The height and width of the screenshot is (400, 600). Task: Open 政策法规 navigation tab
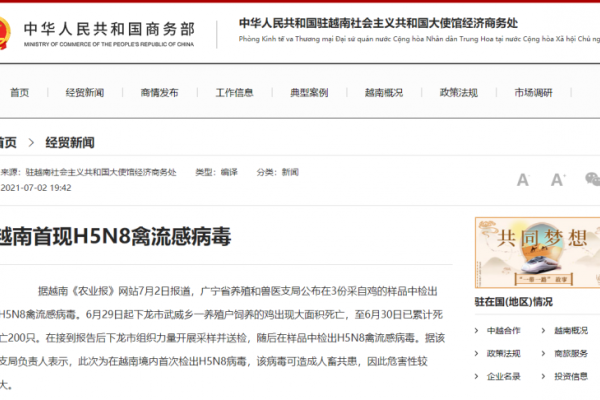pos(459,93)
